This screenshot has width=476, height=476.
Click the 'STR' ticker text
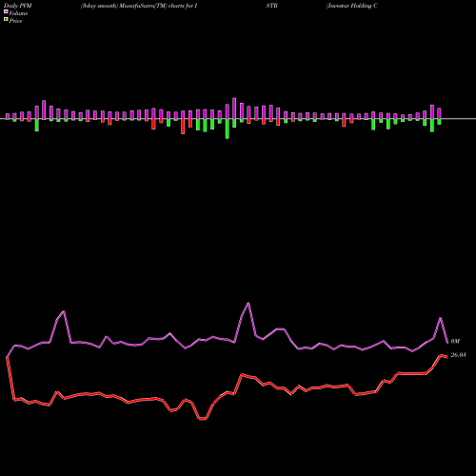coord(272,6)
